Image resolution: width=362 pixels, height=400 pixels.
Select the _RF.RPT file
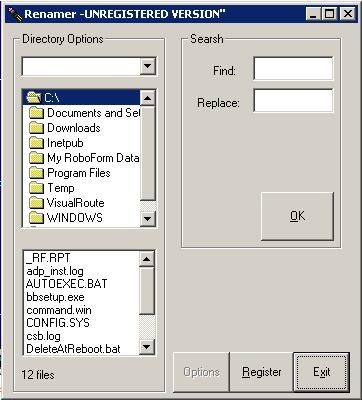pos(48,258)
